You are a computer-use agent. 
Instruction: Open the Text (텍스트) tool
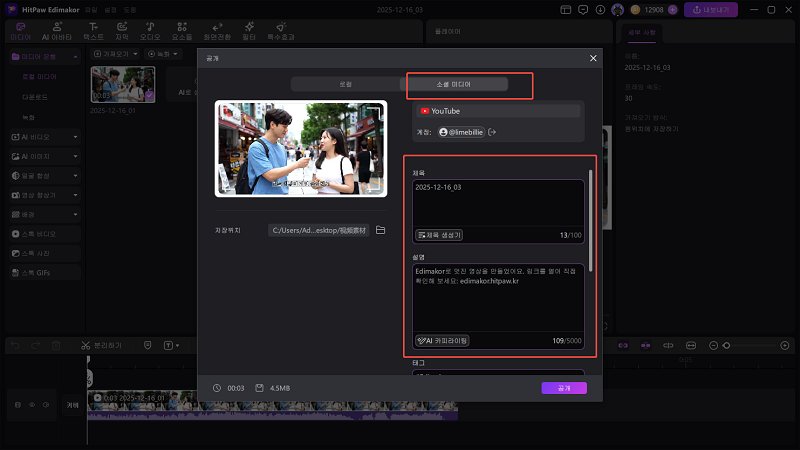tap(93, 32)
